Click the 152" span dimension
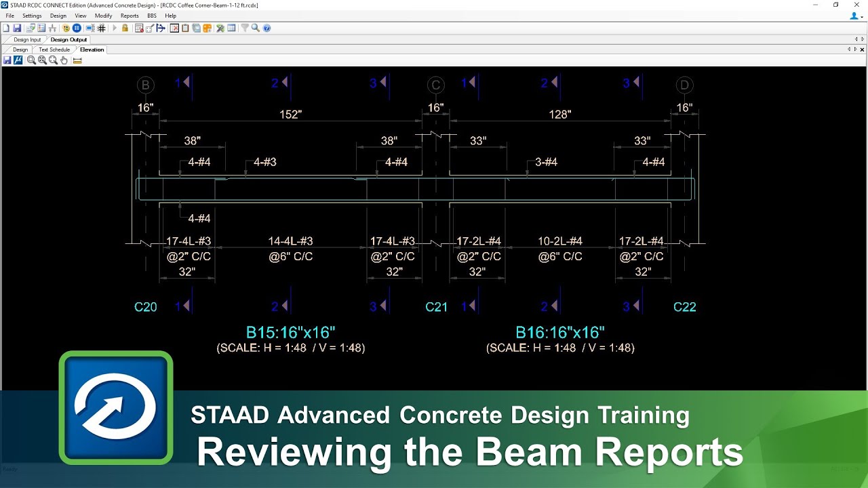 coord(290,115)
